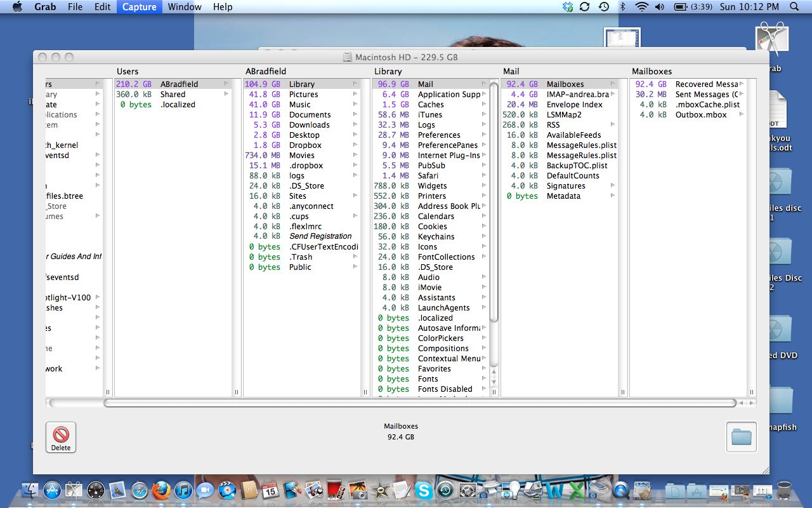
Task: Click the Delete button with red prohibition icon
Action: point(61,437)
